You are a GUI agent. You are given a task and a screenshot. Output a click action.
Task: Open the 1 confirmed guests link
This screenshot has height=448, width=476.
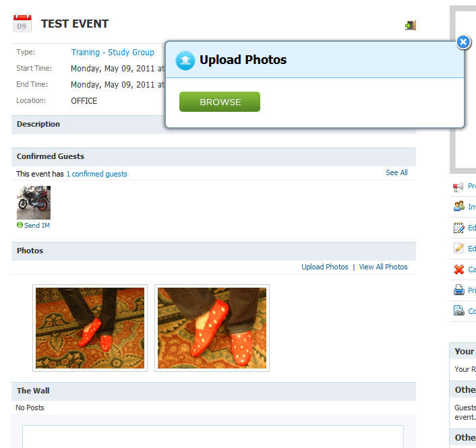[96, 174]
